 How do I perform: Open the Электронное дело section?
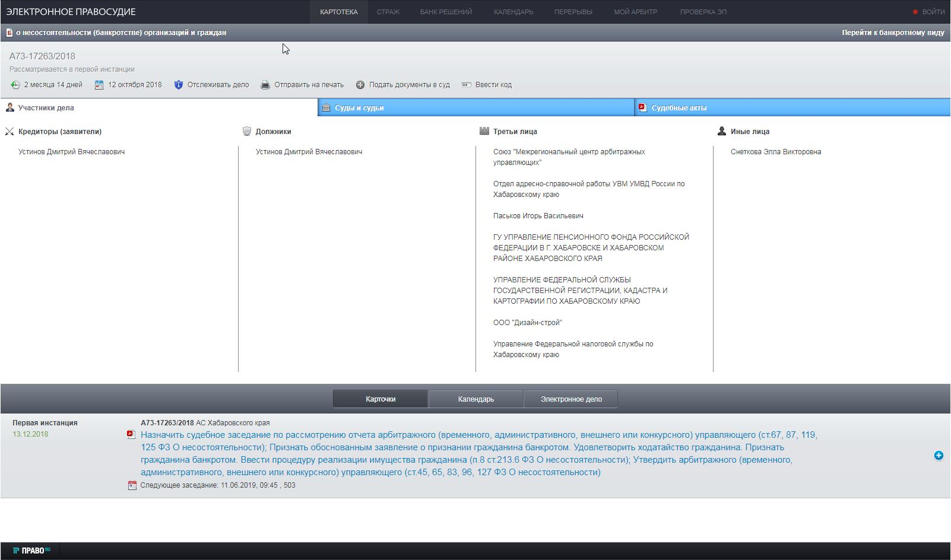(x=570, y=399)
